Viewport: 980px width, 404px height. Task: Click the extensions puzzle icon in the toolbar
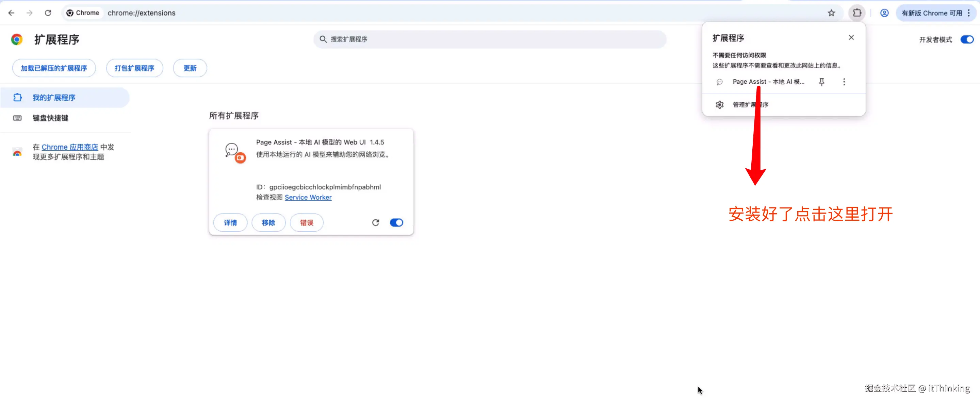tap(857, 13)
